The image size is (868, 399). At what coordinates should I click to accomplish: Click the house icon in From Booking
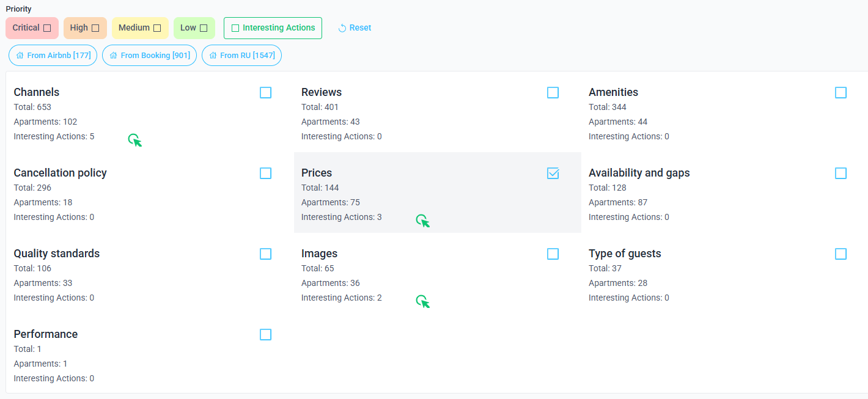pyautogui.click(x=114, y=56)
